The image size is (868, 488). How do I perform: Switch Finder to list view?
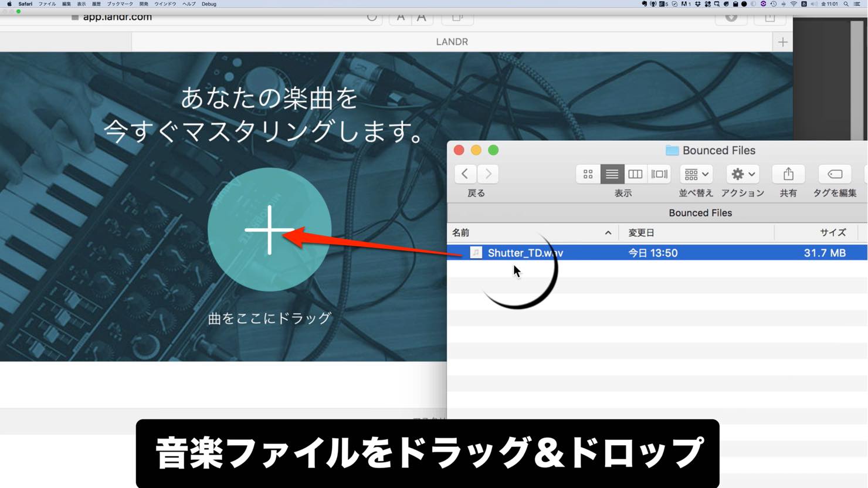pyautogui.click(x=612, y=174)
